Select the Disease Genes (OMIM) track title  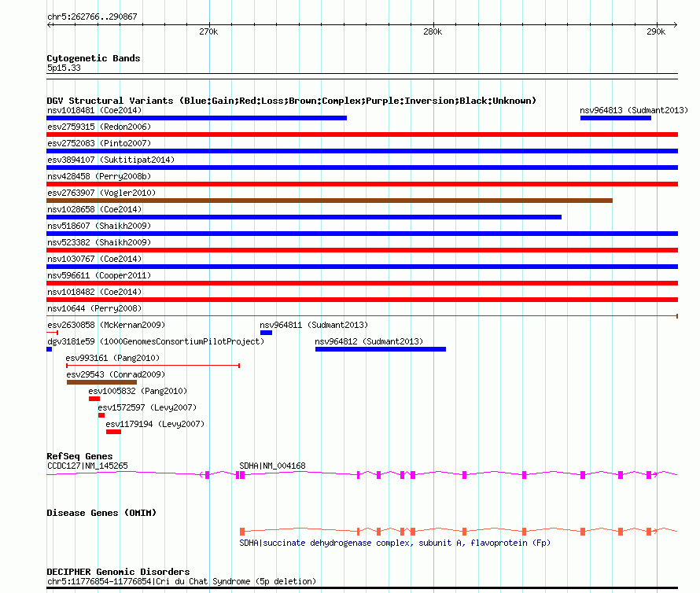tap(101, 513)
